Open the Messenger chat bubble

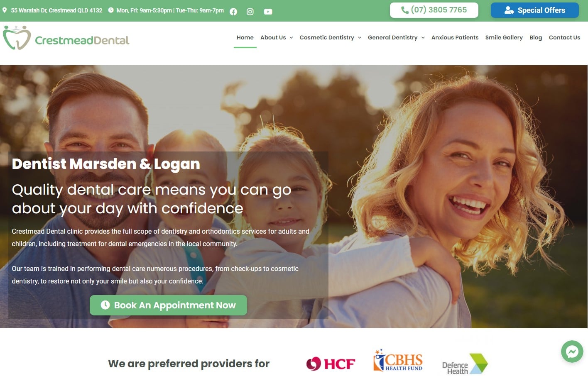(572, 352)
